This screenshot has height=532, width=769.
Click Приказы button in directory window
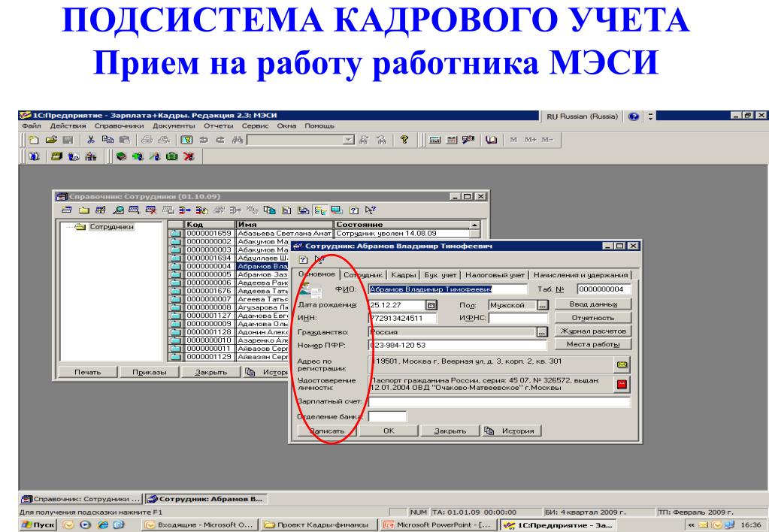pyautogui.click(x=149, y=372)
